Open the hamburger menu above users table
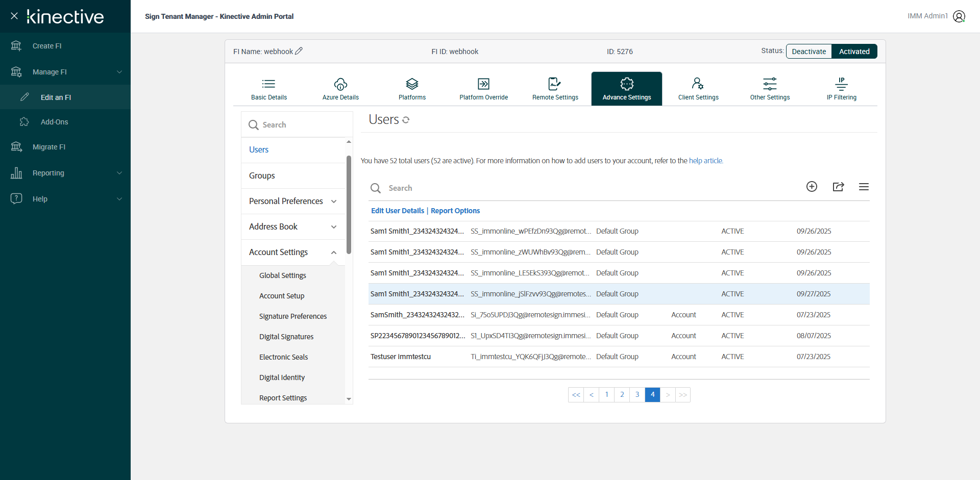 pos(864,187)
